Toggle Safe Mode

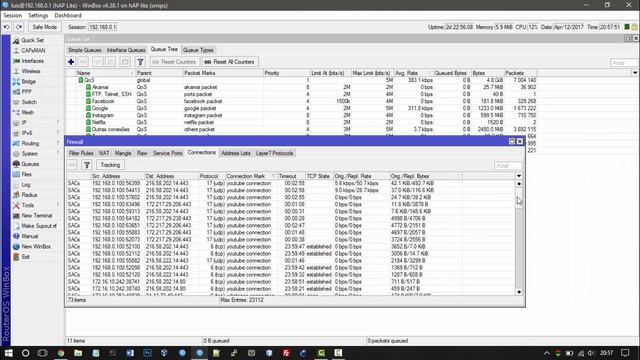[44, 27]
